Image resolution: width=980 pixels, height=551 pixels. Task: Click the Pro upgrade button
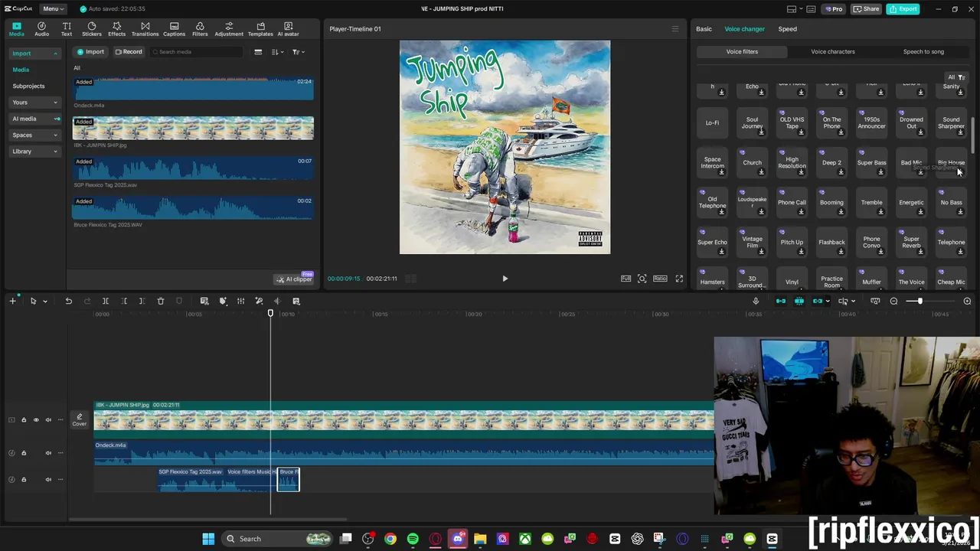tap(833, 9)
